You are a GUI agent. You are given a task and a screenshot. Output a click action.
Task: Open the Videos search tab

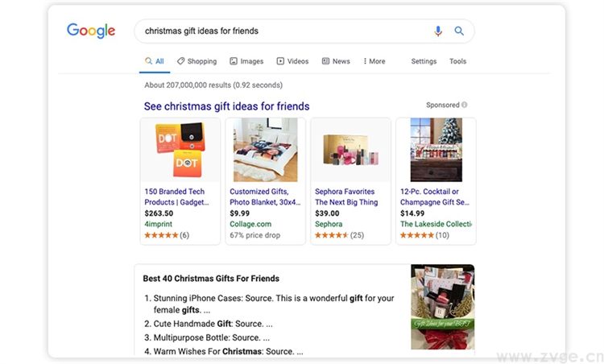click(x=292, y=61)
